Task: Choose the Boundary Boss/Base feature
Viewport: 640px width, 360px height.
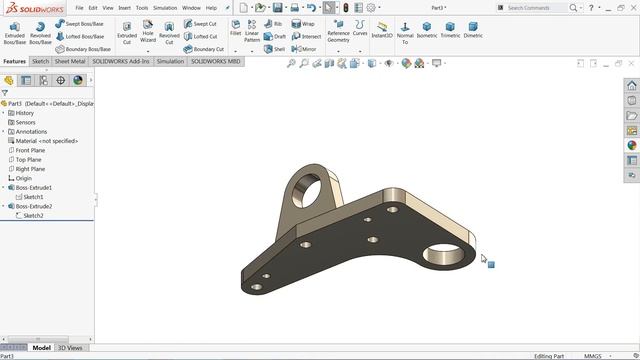Action: click(x=83, y=49)
